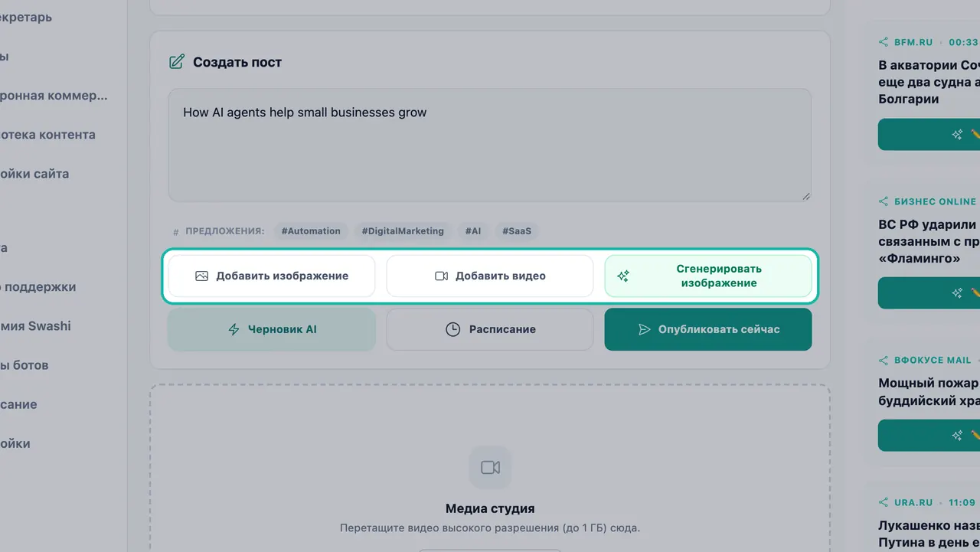Open the Расписание schedule button
The height and width of the screenshot is (552, 980).
coord(490,329)
